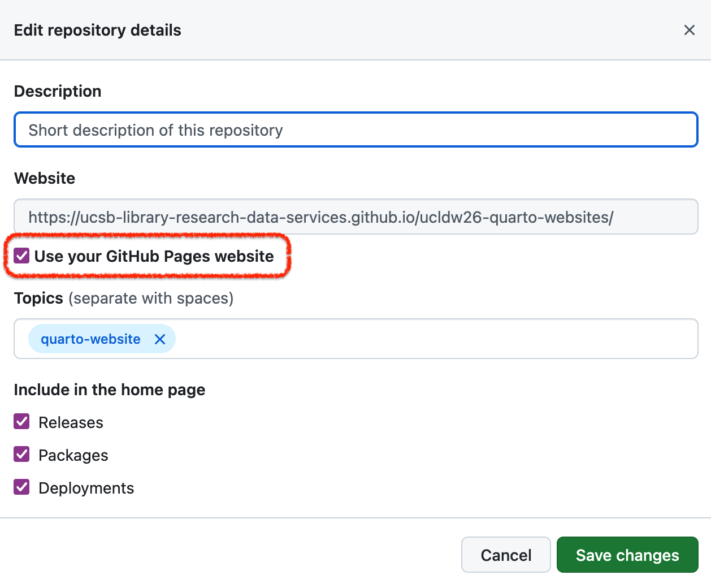Click the Description heading label
The image size is (711, 588).
tap(58, 92)
